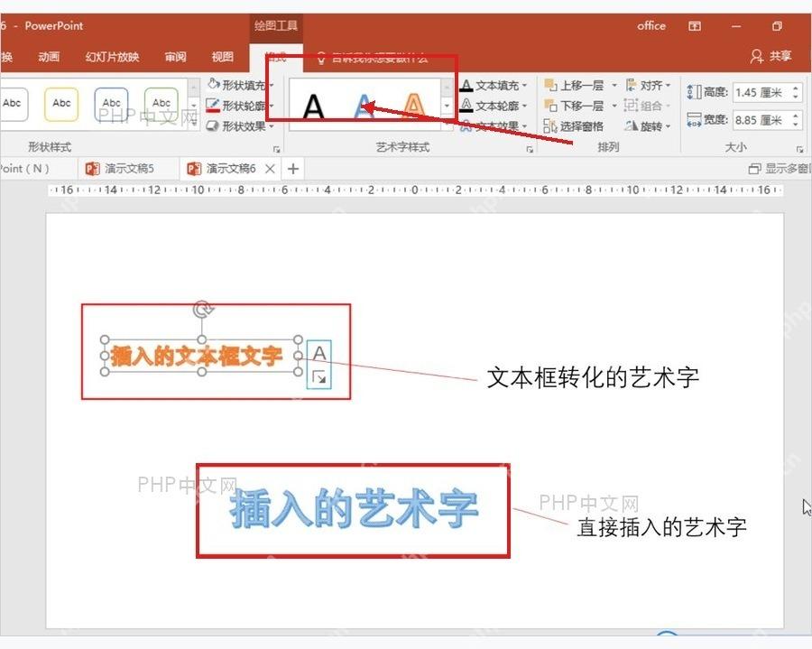Image resolution: width=812 pixels, height=649 pixels.
Task: Open the 形状轮廓 shape outline menu
Action: coord(240,106)
